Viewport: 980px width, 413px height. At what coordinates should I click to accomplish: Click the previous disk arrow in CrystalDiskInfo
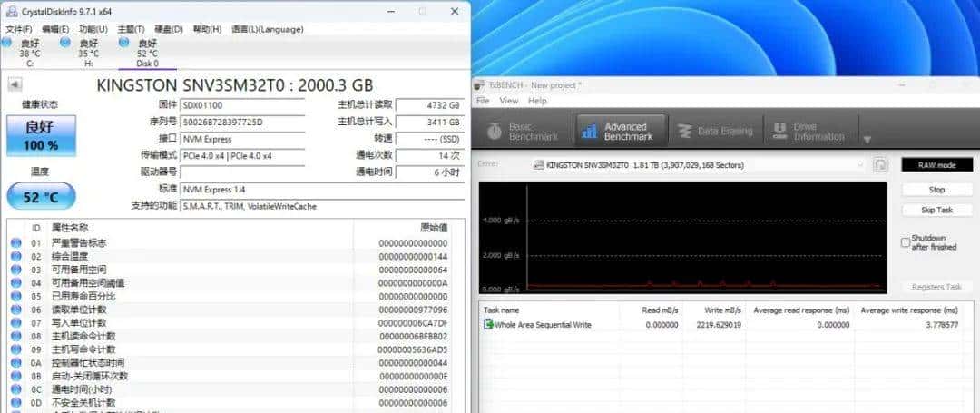tap(15, 85)
